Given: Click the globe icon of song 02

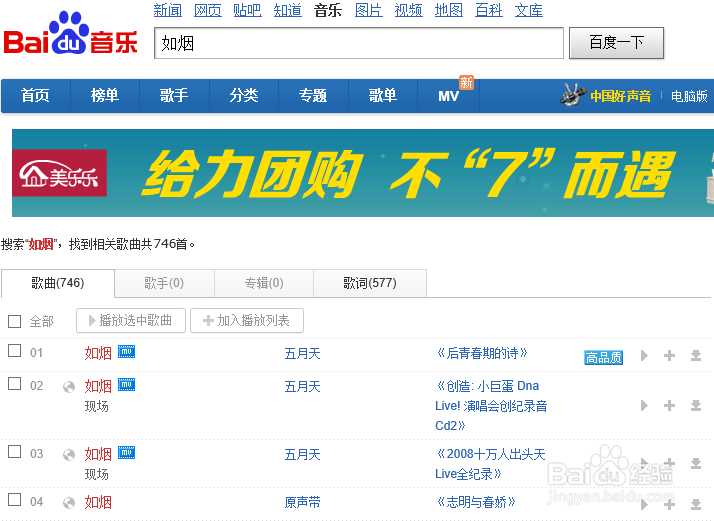Looking at the screenshot, I should pos(69,387).
